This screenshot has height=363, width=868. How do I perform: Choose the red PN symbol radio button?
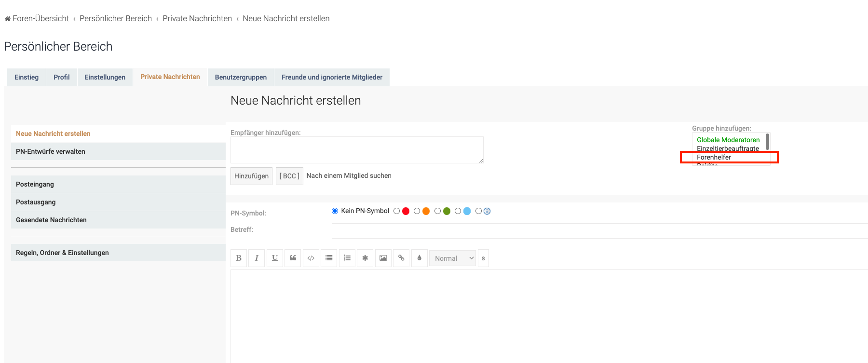click(x=396, y=211)
